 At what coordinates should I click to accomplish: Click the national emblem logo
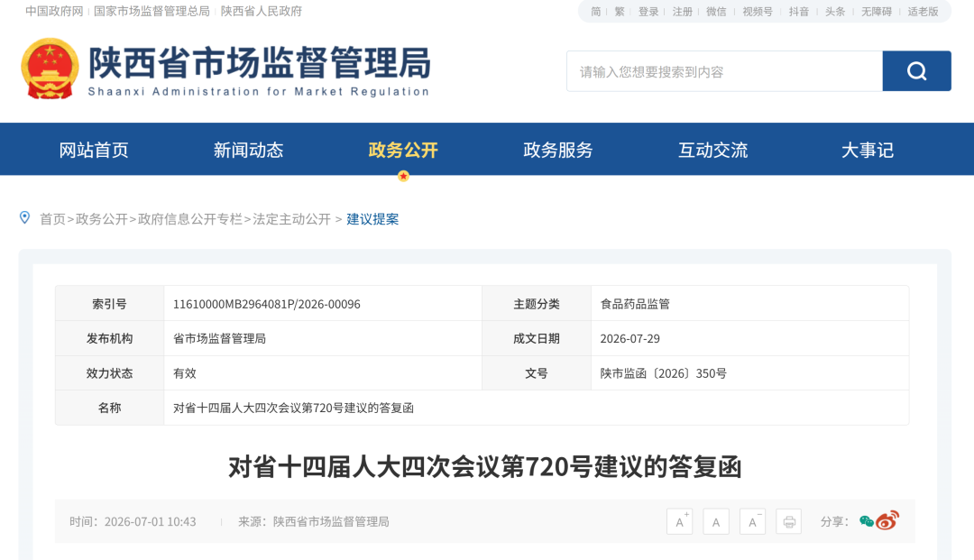[x=50, y=69]
